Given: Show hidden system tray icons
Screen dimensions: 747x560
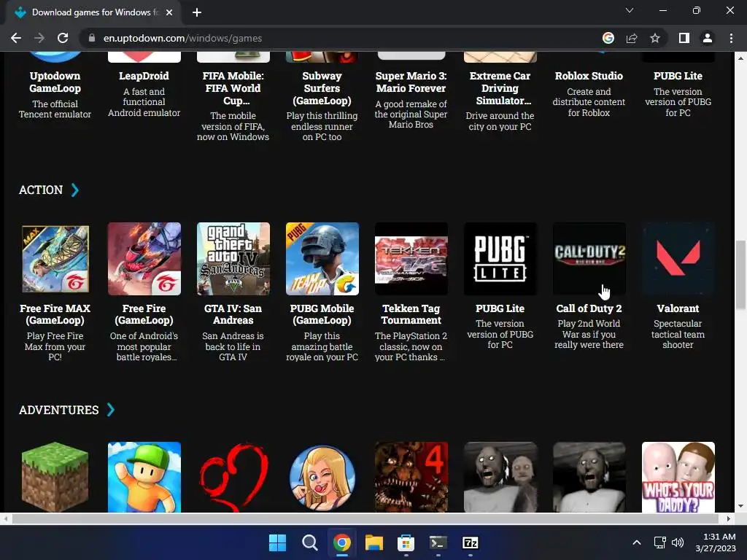Looking at the screenshot, I should coord(636,542).
